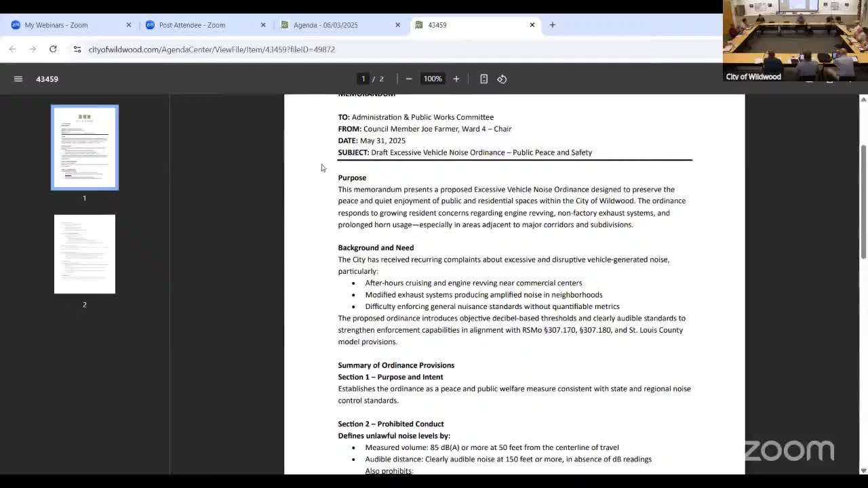Click 'Section 2 – Prohibited Conduct' heading
Viewport: 868px width, 488px height.
(x=391, y=424)
